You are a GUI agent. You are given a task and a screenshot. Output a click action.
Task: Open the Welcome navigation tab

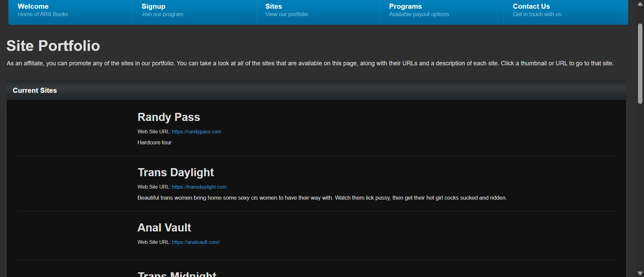pyautogui.click(x=70, y=12)
